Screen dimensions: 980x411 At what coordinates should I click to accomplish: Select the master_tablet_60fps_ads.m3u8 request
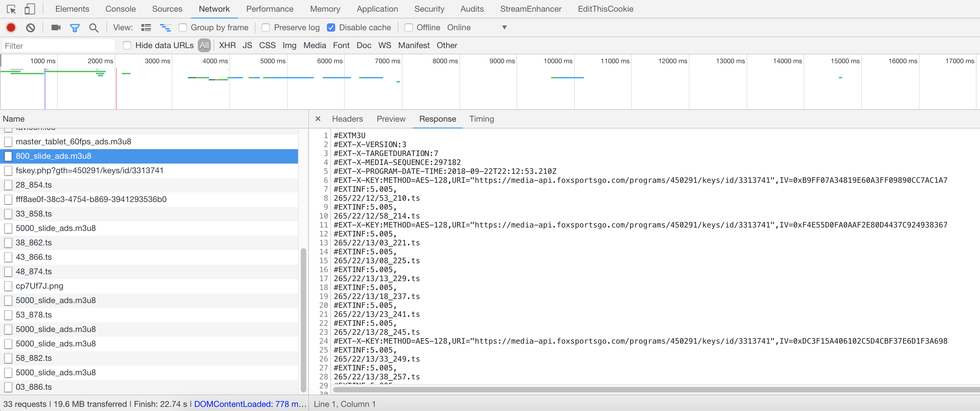(73, 142)
